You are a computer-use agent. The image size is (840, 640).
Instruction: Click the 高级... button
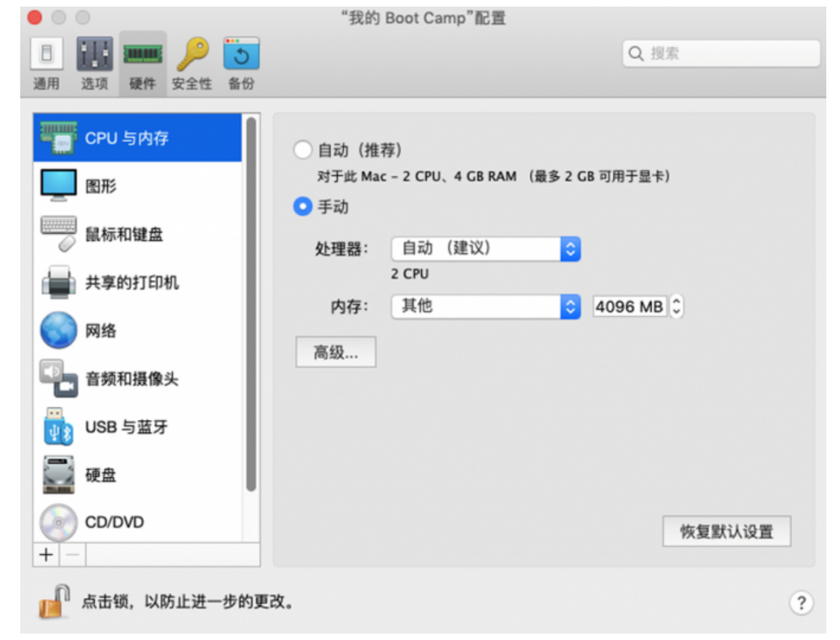click(336, 353)
